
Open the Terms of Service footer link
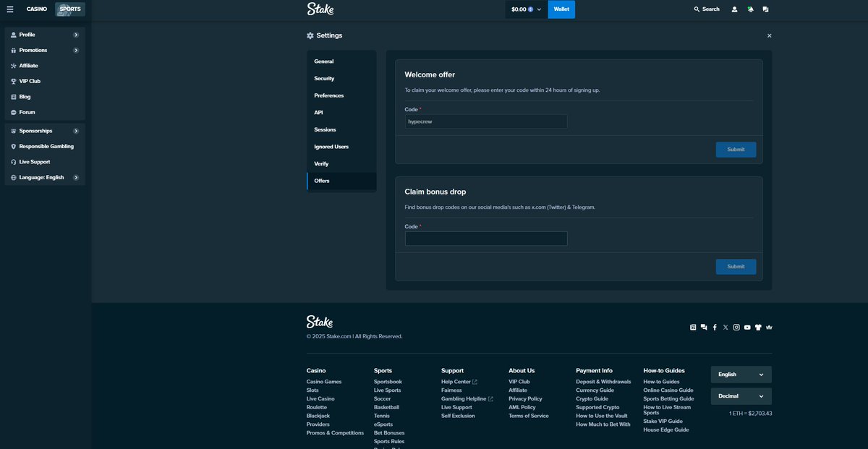(x=529, y=416)
